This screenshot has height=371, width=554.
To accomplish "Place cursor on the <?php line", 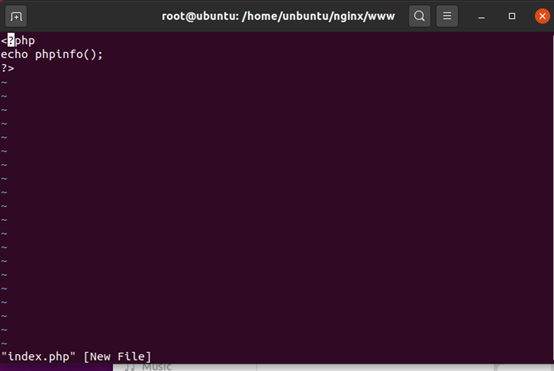I will pyautogui.click(x=18, y=41).
